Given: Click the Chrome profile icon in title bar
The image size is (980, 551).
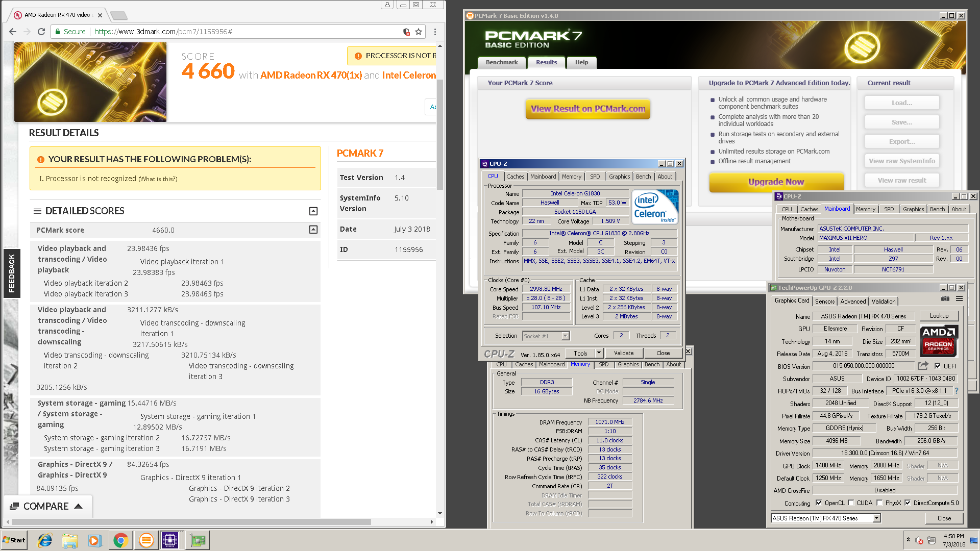Looking at the screenshot, I should point(387,5).
